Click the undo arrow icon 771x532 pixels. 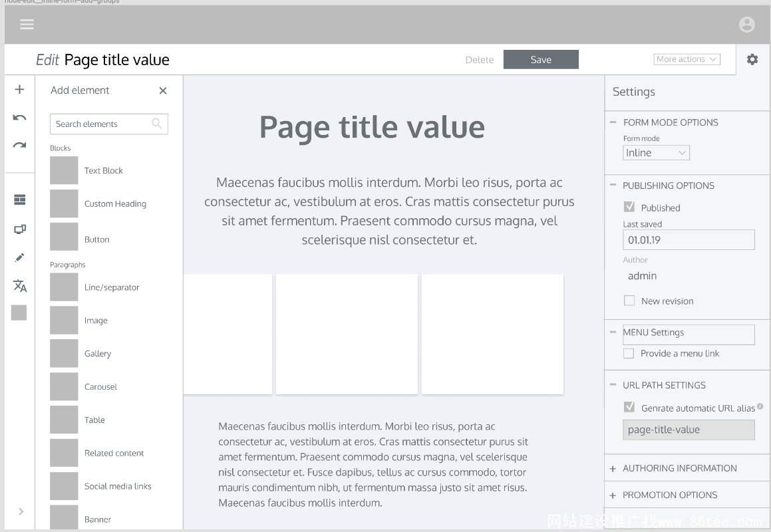pos(20,118)
